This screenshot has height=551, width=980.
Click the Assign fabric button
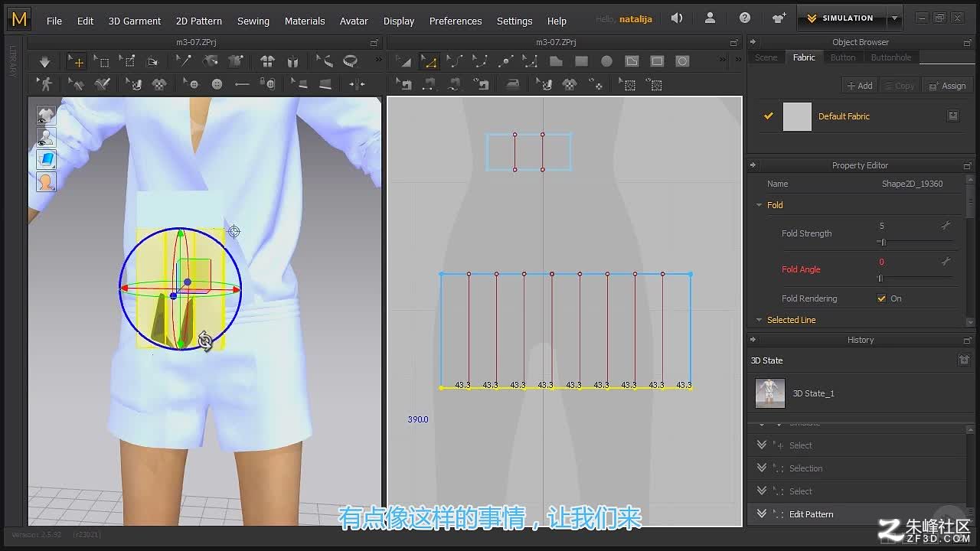coord(948,86)
